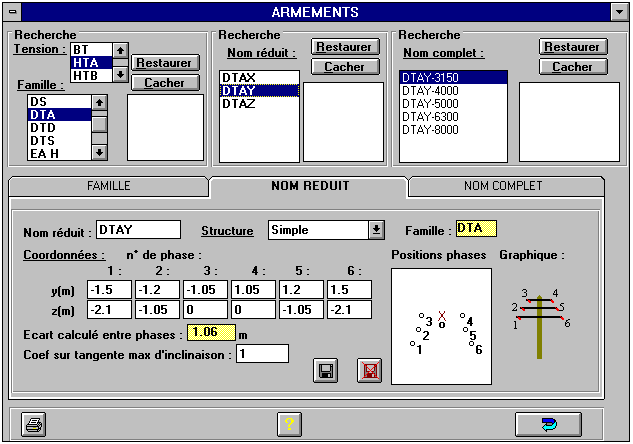Select DTAZ in Nom réduit list
This screenshot has width=633, height=444.
[240, 104]
